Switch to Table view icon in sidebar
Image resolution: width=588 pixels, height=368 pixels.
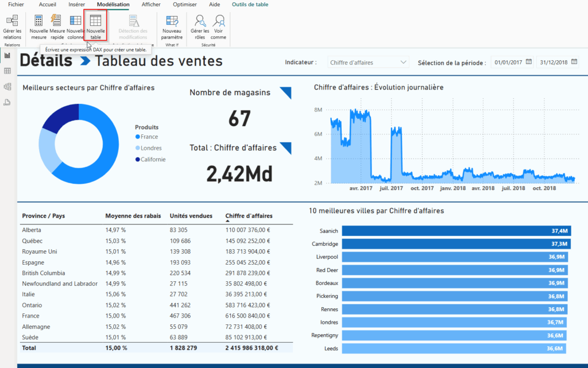(7, 70)
